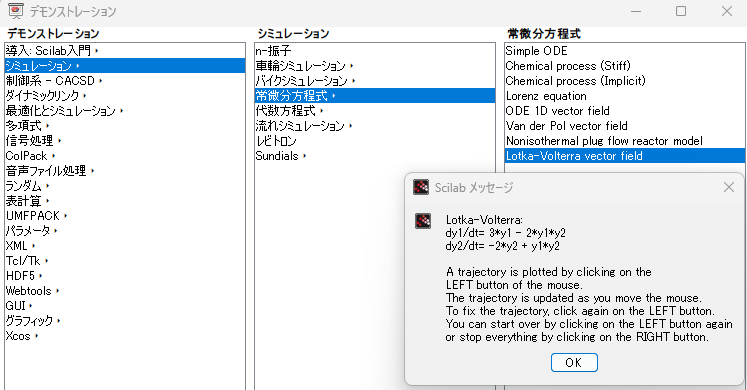The height and width of the screenshot is (390, 747).
Task: Select Lotka-Volterra vector field demo
Action: (x=625, y=156)
